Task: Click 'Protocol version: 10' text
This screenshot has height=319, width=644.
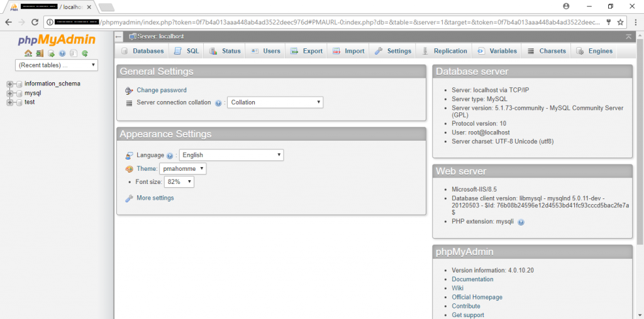Action: [x=479, y=124]
